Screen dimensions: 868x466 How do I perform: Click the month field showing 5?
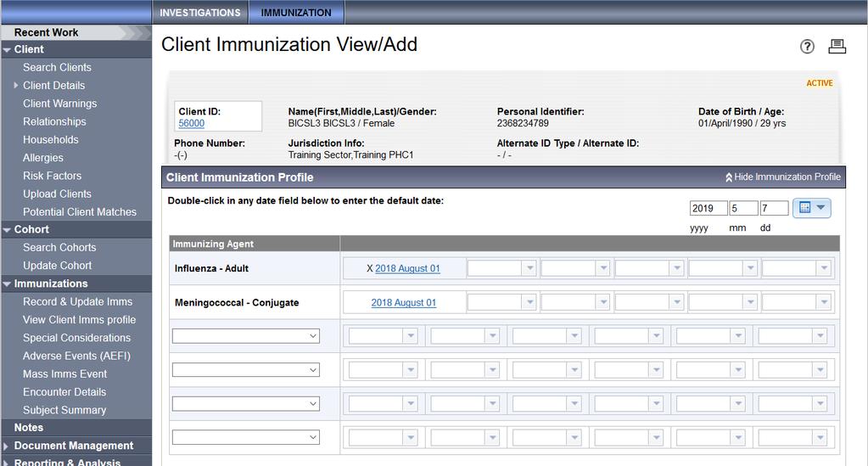point(743,208)
